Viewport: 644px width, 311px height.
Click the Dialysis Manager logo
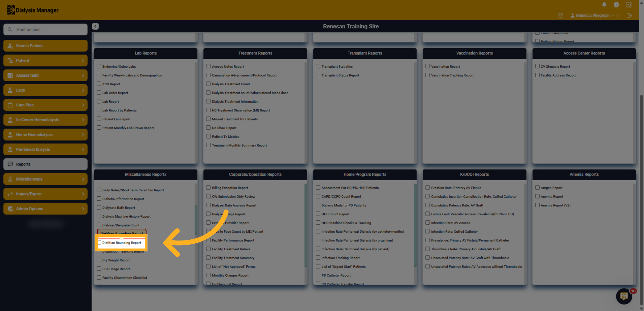[x=32, y=10]
